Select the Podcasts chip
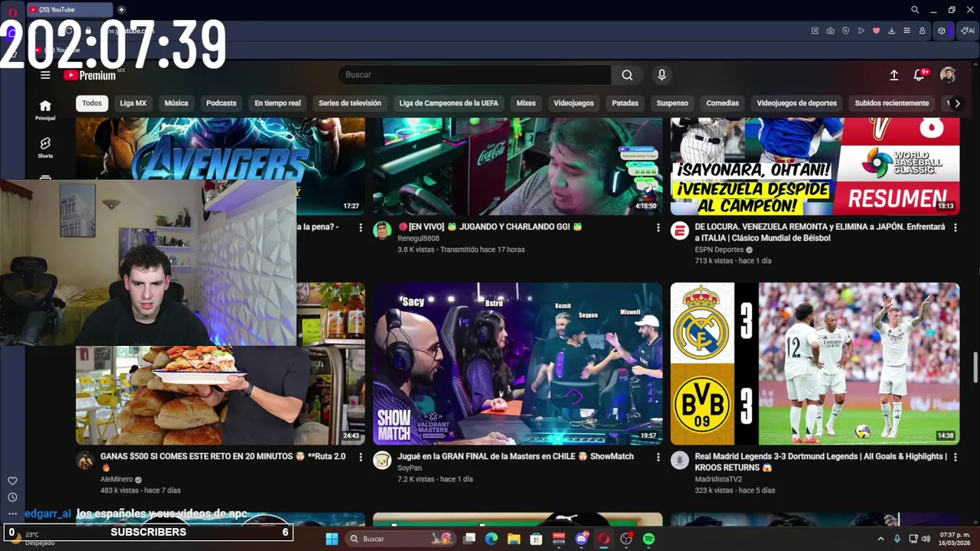 221,103
